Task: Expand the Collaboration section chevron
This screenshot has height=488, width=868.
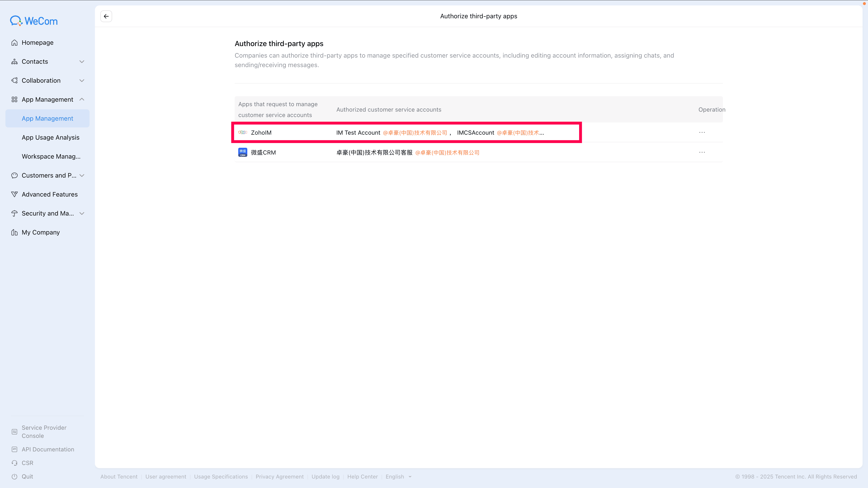Action: pos(82,80)
